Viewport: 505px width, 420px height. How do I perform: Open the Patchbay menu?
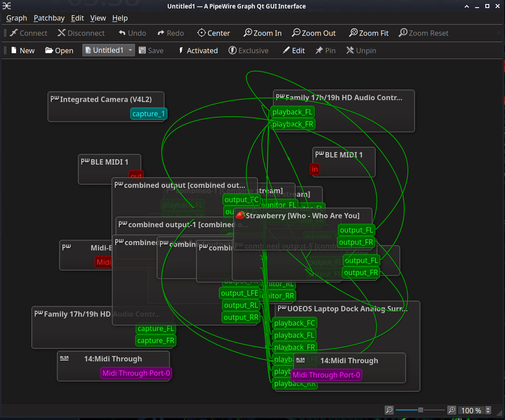click(49, 18)
